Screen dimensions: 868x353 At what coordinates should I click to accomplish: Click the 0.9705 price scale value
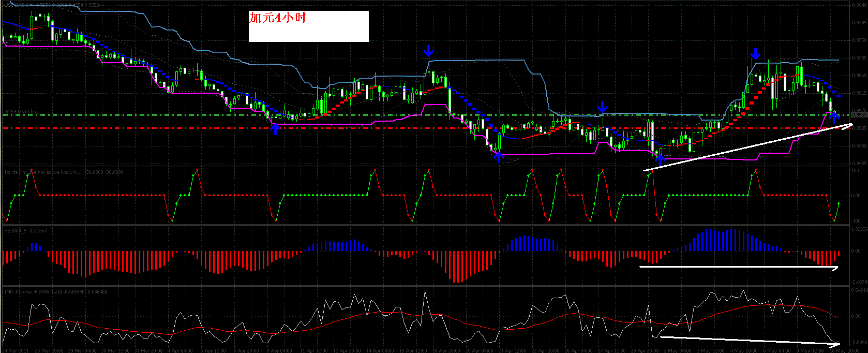click(859, 58)
